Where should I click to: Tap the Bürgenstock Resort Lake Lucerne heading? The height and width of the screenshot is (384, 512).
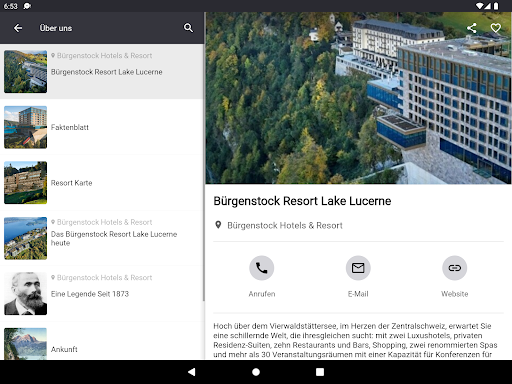coord(302,201)
